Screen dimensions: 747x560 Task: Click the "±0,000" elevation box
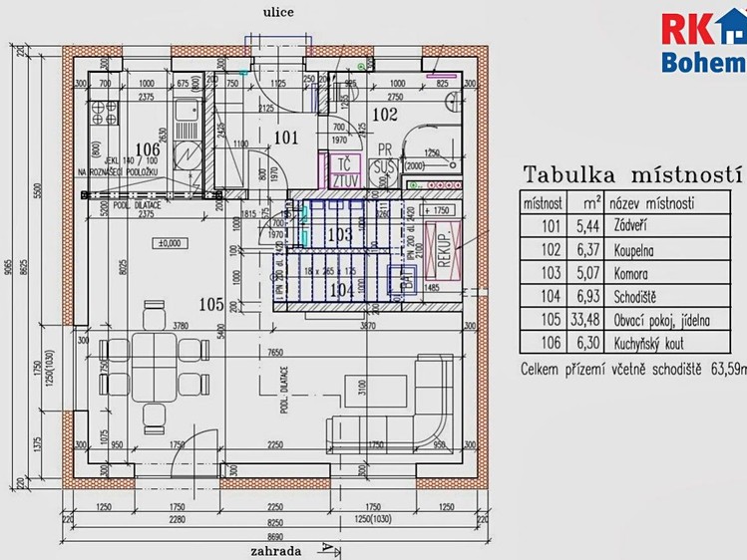point(171,243)
